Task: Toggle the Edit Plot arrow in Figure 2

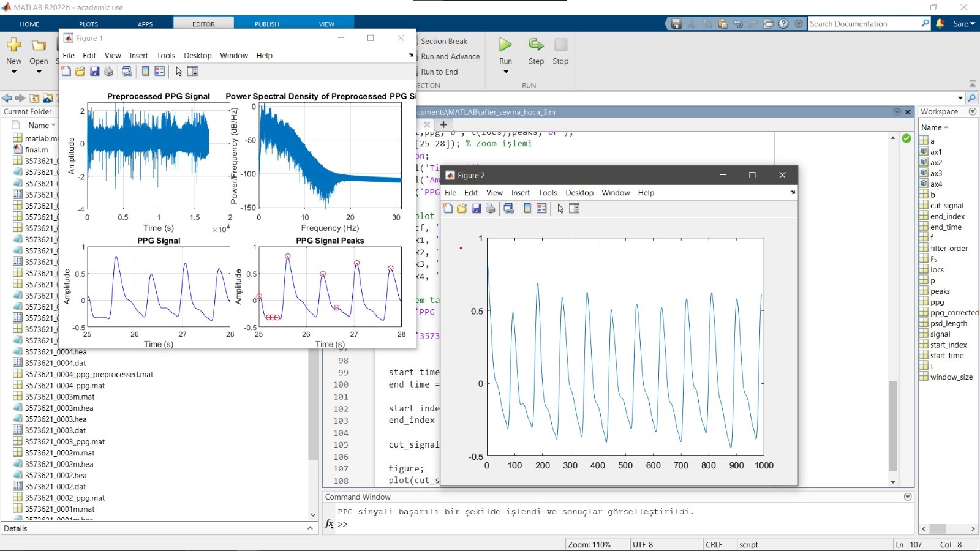Action: point(560,209)
